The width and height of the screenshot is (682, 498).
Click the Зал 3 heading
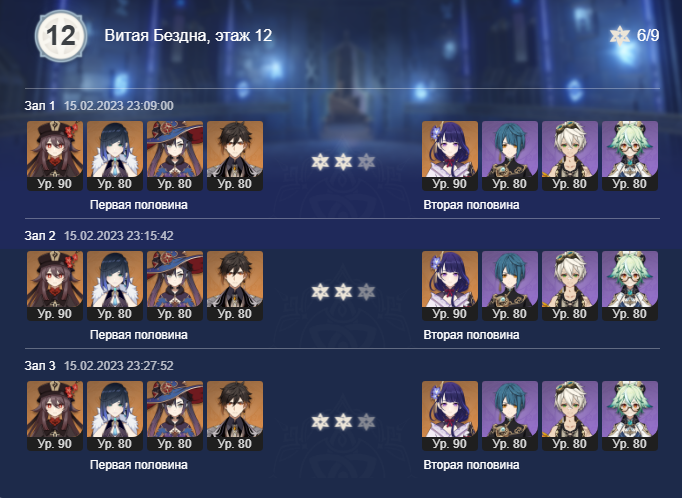point(40,366)
